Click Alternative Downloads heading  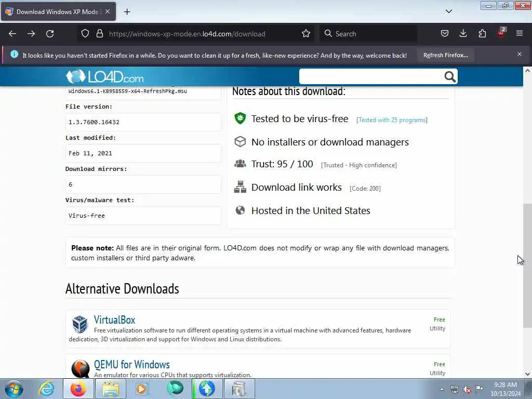(122, 289)
